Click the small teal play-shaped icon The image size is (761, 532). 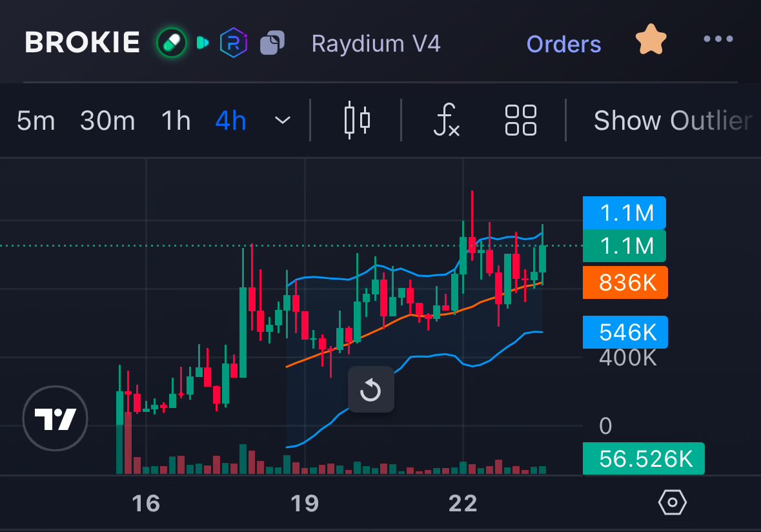pos(203,43)
